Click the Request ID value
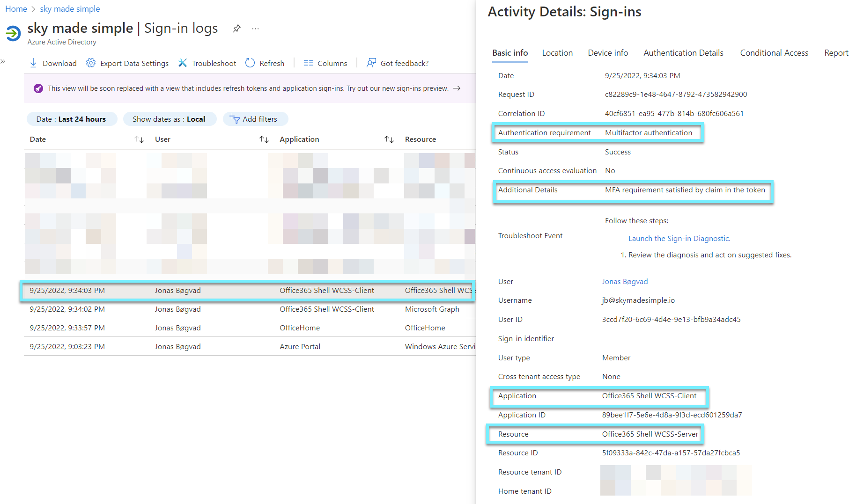The image size is (849, 504). (676, 95)
